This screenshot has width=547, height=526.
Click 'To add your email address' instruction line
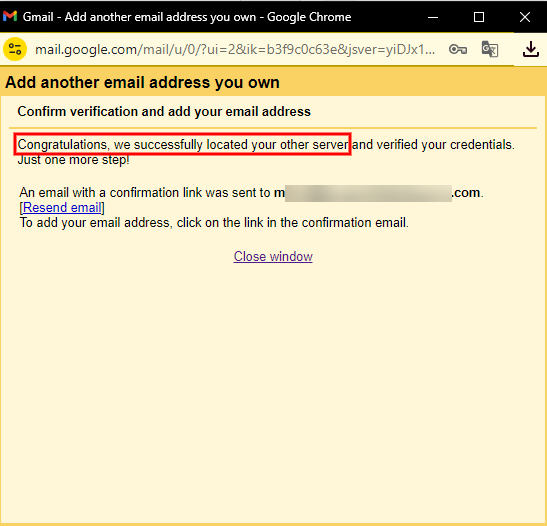pyautogui.click(x=214, y=223)
